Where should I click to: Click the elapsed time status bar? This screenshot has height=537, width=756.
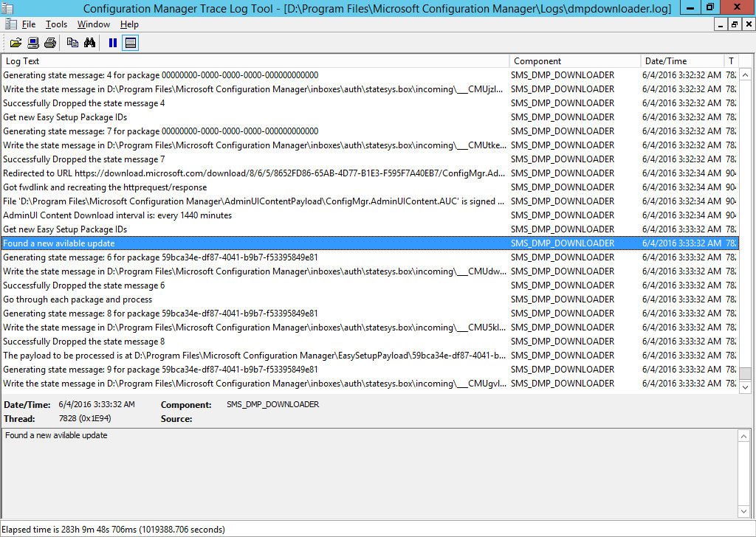coord(378,530)
